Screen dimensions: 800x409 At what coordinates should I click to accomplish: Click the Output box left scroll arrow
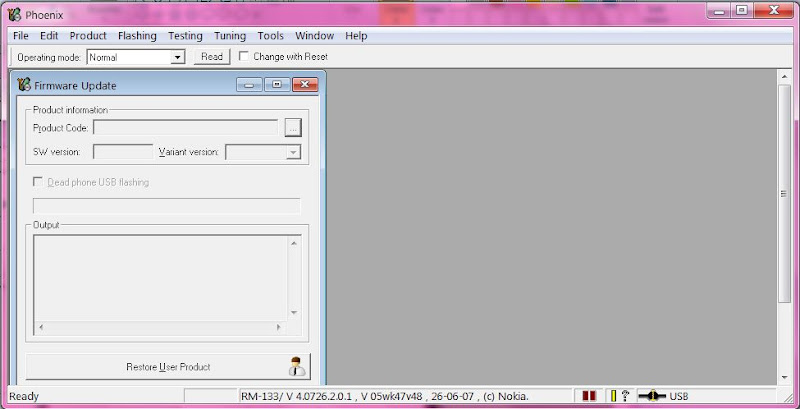41,327
